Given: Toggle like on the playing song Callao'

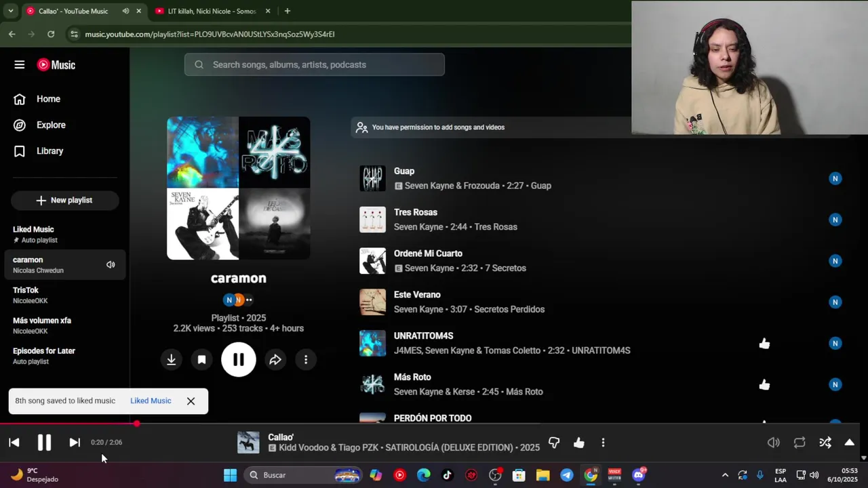Looking at the screenshot, I should tap(578, 443).
